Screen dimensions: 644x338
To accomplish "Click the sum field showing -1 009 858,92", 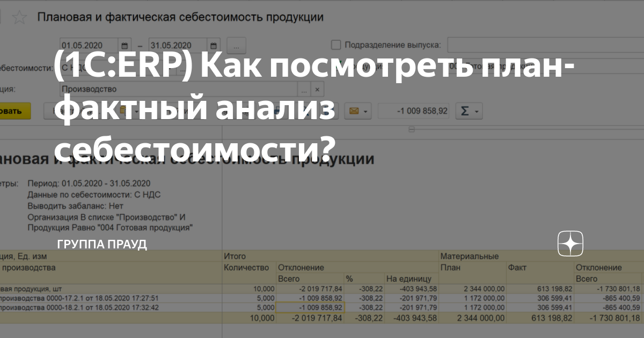I will (414, 112).
